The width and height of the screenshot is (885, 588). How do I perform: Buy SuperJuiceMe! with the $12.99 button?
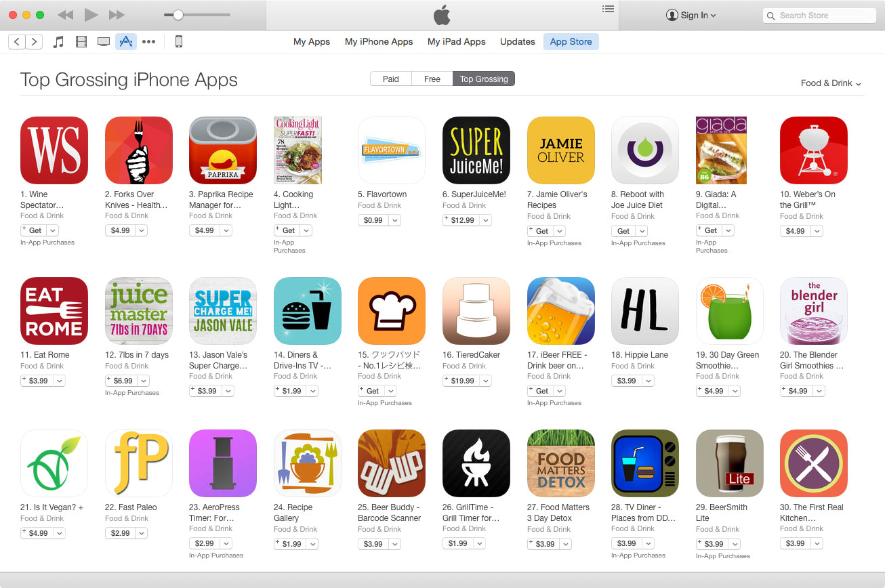coord(460,220)
